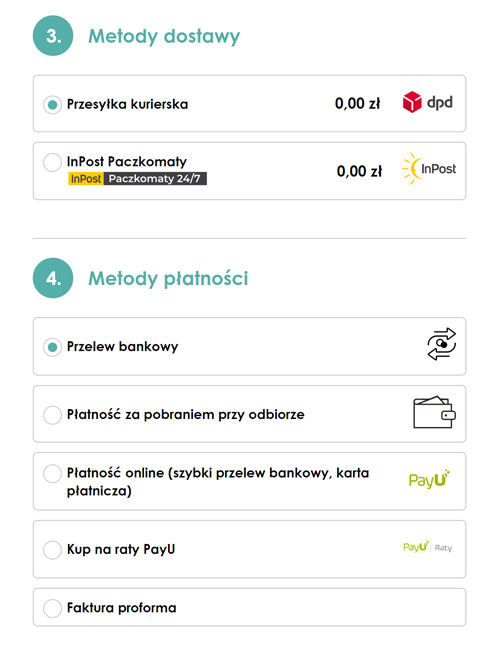Choose Płatność za pobraniem przy odbiorze radio

pos(52,415)
